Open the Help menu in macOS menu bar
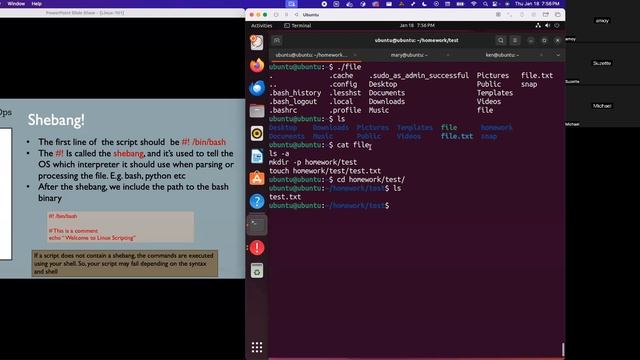This screenshot has width=640, height=360. (x=37, y=4)
